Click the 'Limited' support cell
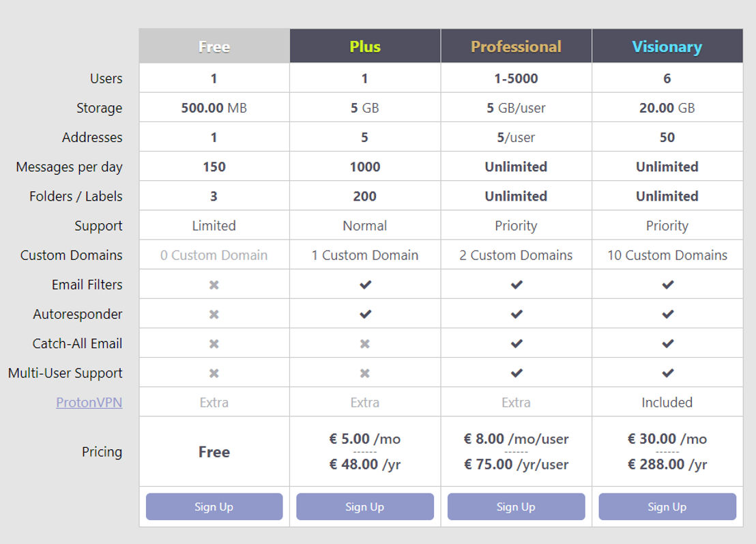756x544 pixels. coord(214,225)
